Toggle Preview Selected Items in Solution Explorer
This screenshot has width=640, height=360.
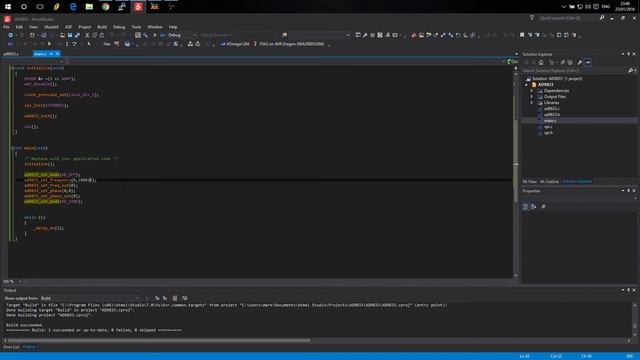tap(588, 62)
